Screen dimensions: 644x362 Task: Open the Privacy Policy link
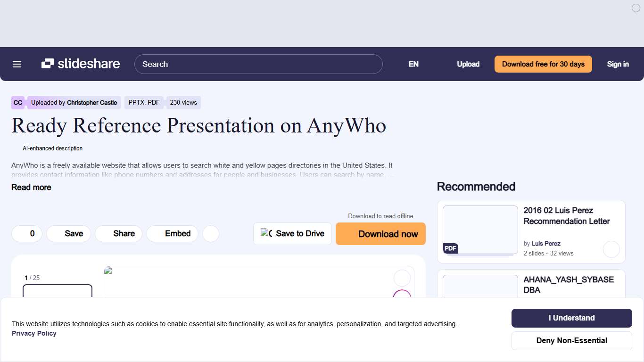coord(34,333)
